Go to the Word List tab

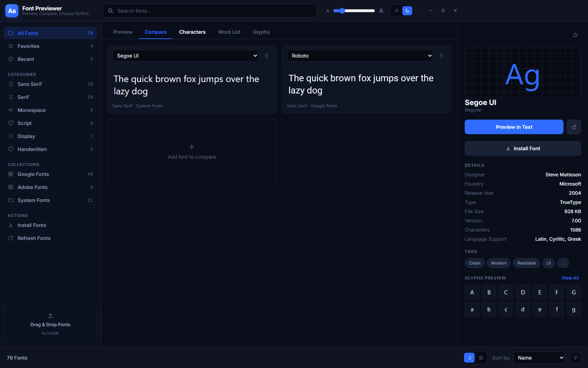[x=229, y=32]
